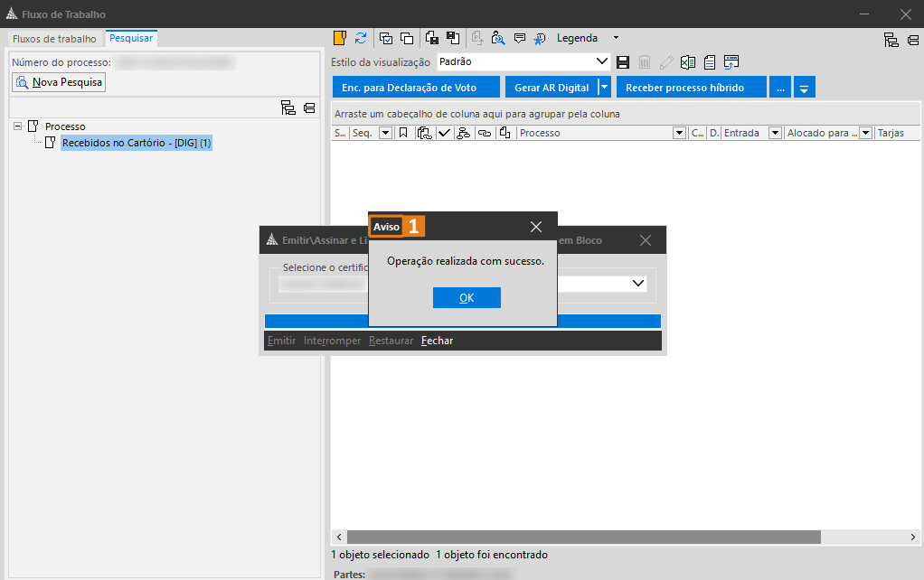The image size is (924, 580).
Task: Confirm the Aviso dialog with OK
Action: 467,297
